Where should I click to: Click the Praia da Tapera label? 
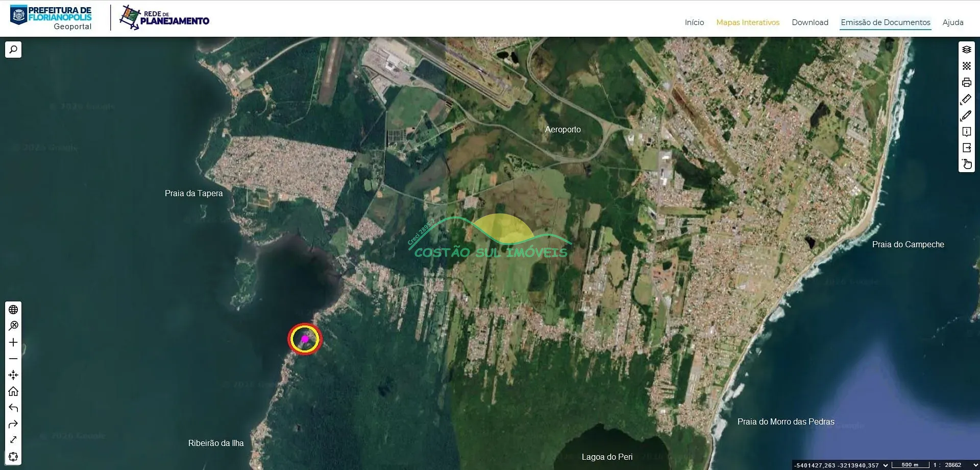[193, 194]
